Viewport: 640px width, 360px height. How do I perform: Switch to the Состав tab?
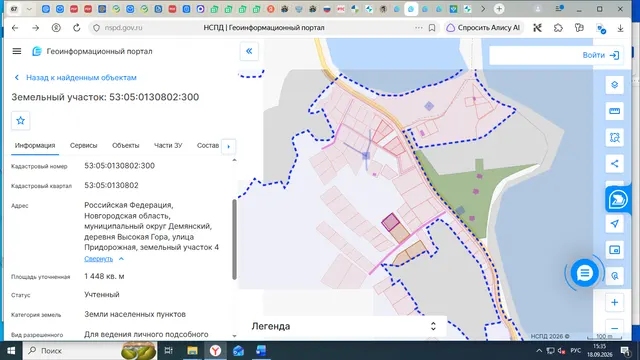(x=208, y=146)
